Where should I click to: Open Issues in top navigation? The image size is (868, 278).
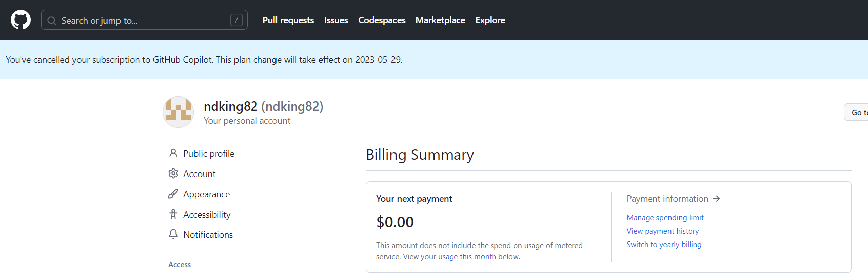coord(336,20)
